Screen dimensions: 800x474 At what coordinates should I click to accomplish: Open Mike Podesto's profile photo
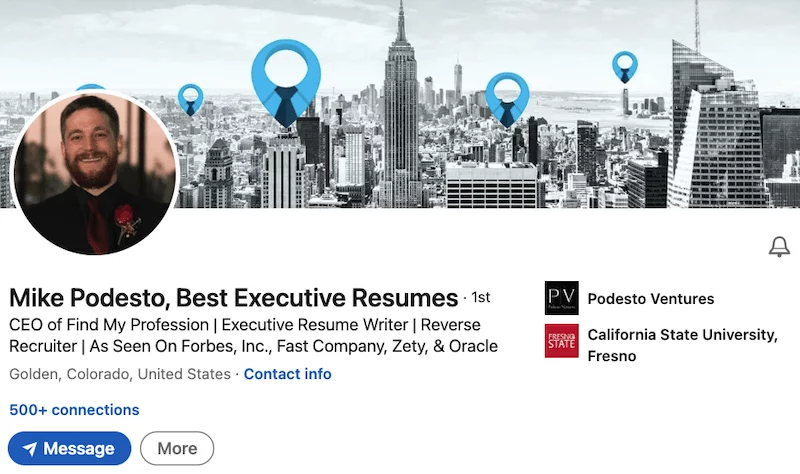pos(94,172)
